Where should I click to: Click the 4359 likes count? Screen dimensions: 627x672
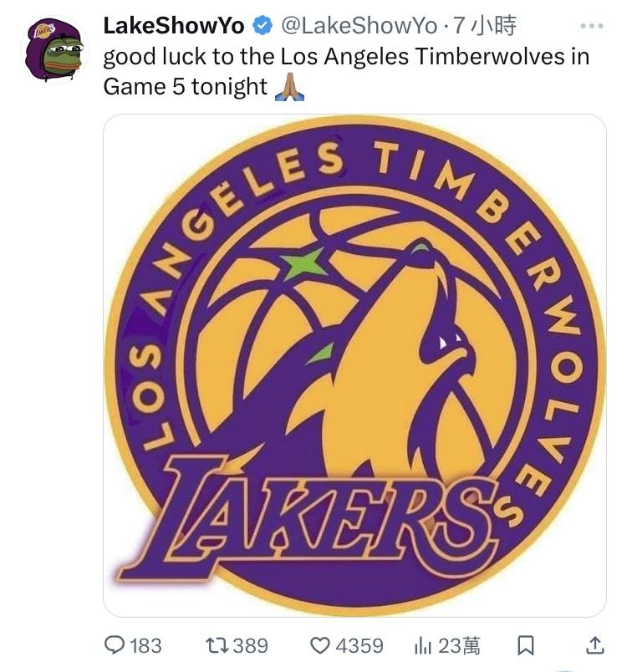pos(359,646)
